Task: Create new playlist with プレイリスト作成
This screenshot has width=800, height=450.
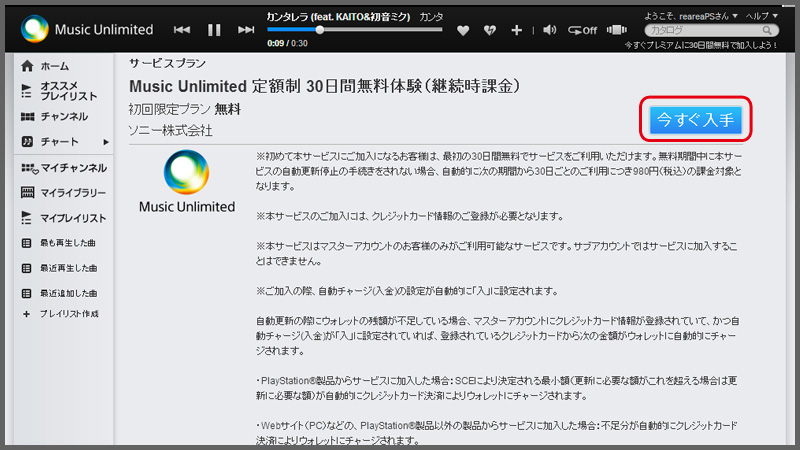Action: pyautogui.click(x=61, y=314)
